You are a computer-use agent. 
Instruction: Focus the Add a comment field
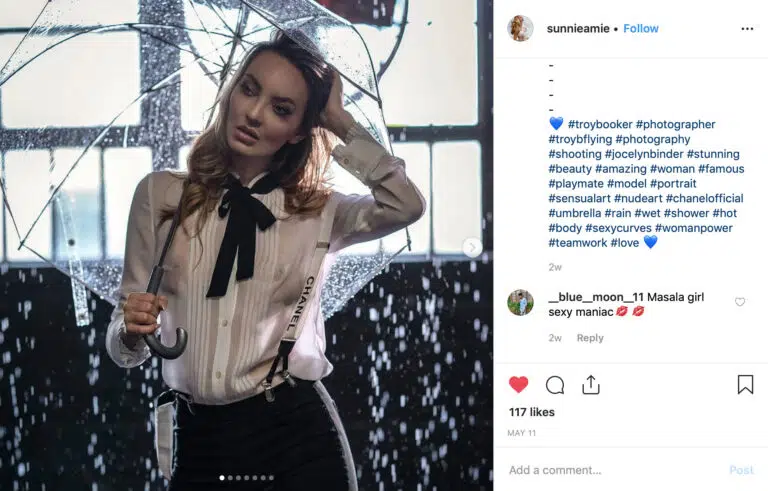(615, 470)
